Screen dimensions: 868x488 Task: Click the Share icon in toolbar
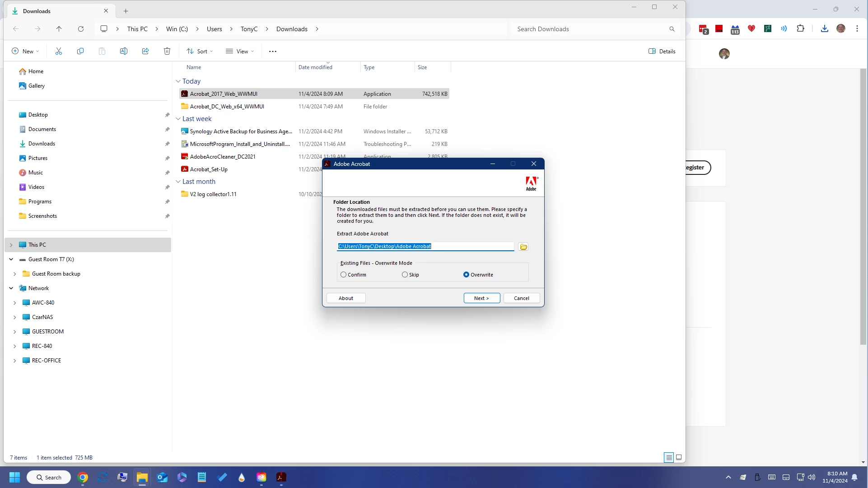coord(145,51)
